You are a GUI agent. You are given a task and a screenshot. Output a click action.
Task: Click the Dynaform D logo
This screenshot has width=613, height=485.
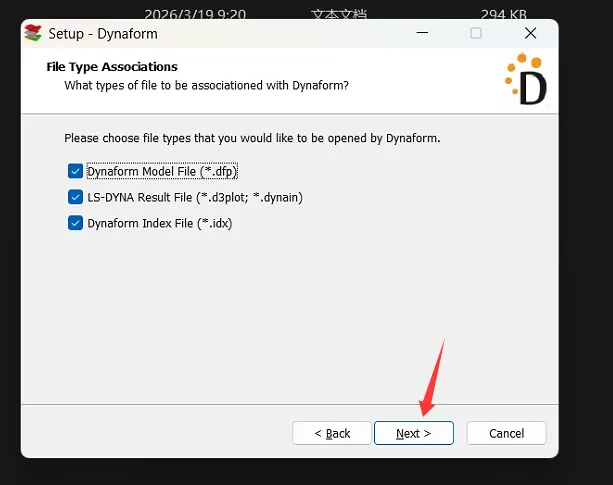[x=526, y=80]
